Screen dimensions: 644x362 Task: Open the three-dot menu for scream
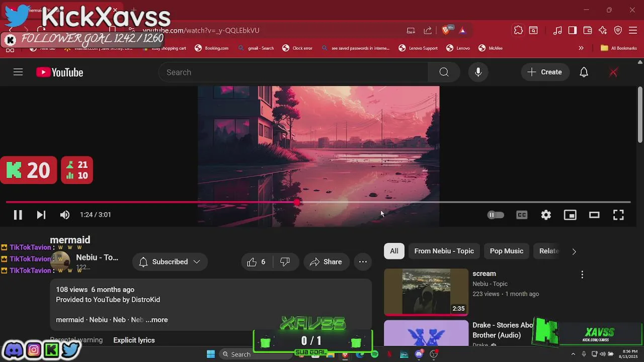coord(582,275)
